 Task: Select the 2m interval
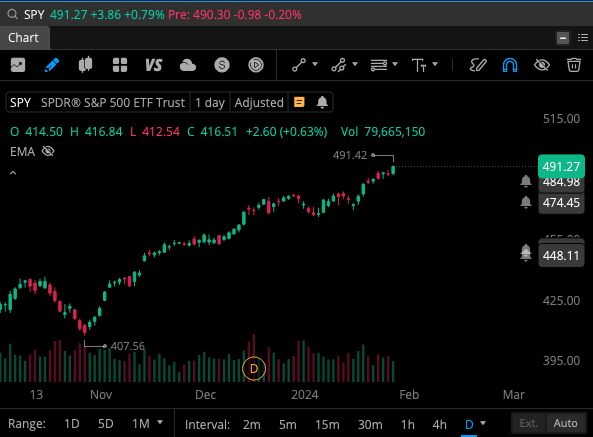(251, 425)
